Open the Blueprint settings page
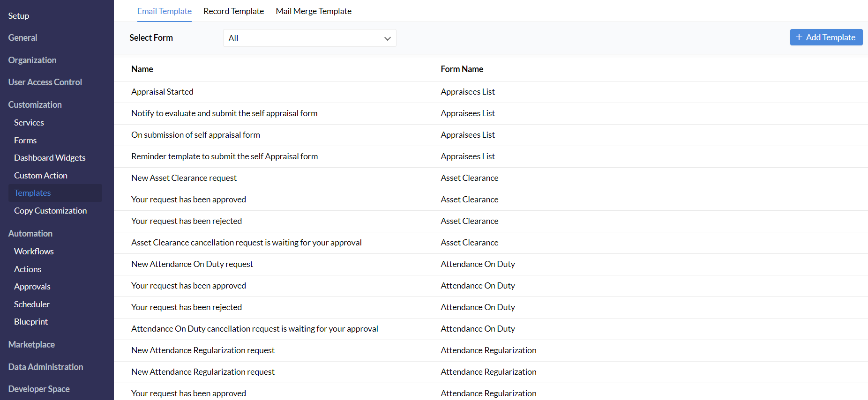Image resolution: width=868 pixels, height=400 pixels. (x=31, y=322)
